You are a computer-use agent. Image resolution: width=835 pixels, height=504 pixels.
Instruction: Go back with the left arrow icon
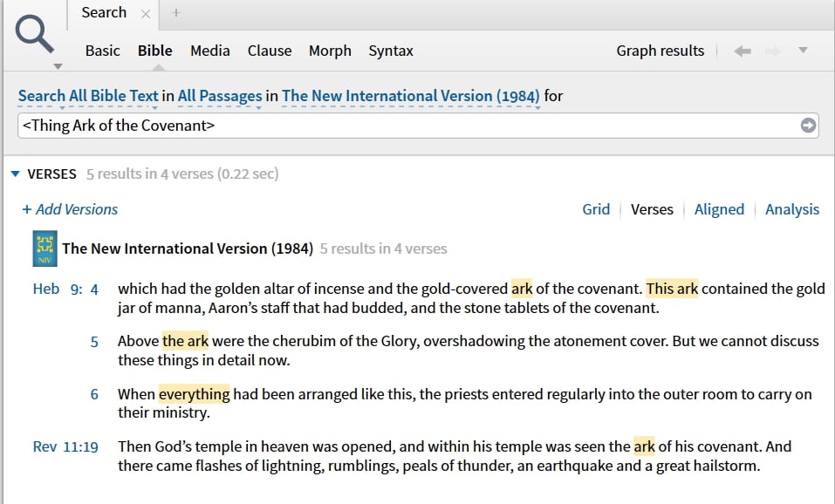click(x=743, y=51)
